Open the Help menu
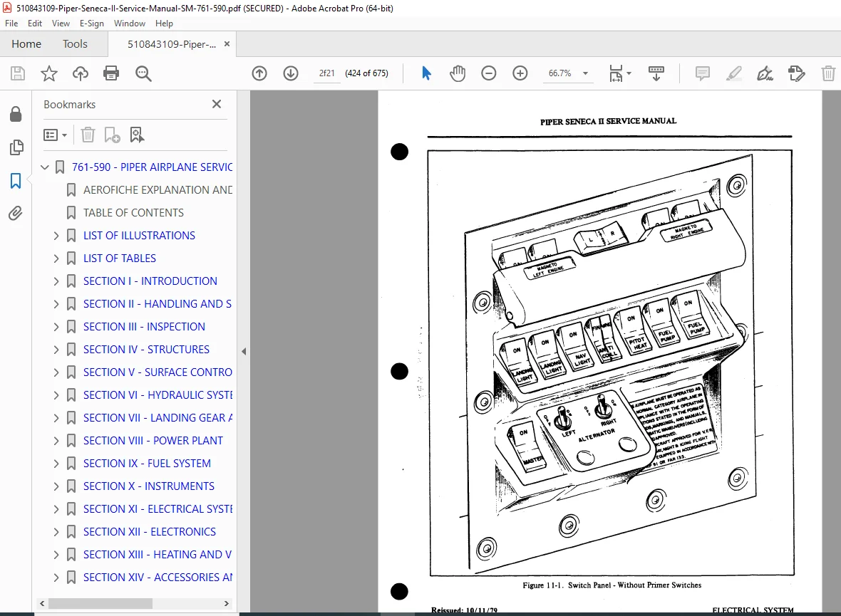The image size is (841, 616). [164, 24]
